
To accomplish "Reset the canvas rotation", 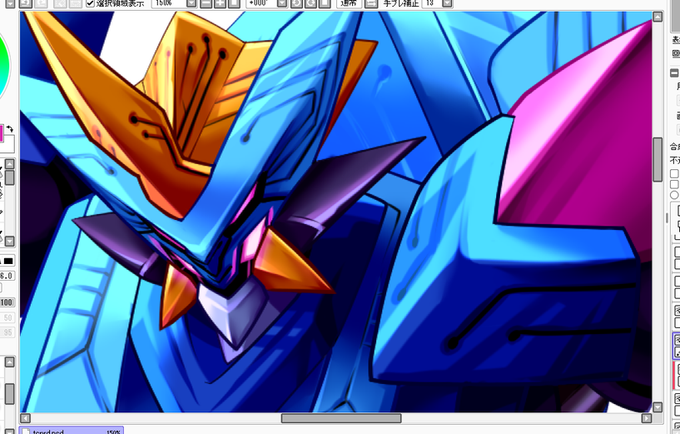I will (324, 3).
